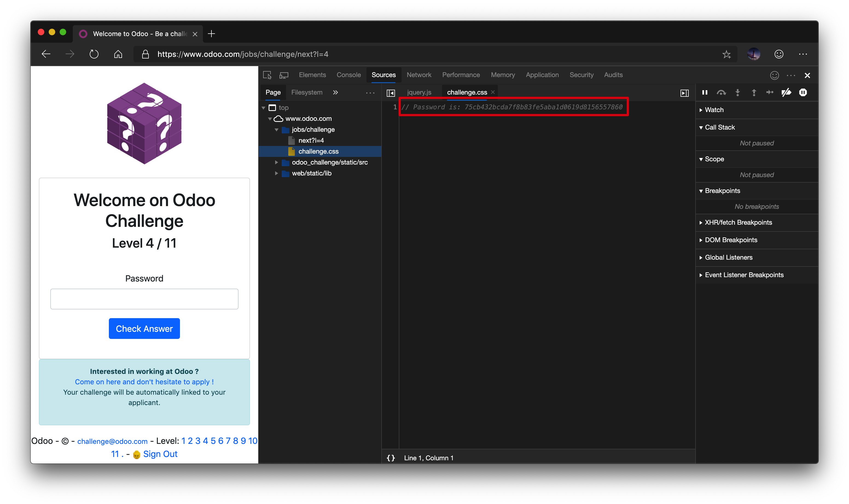Go to the Home page icon

click(118, 54)
